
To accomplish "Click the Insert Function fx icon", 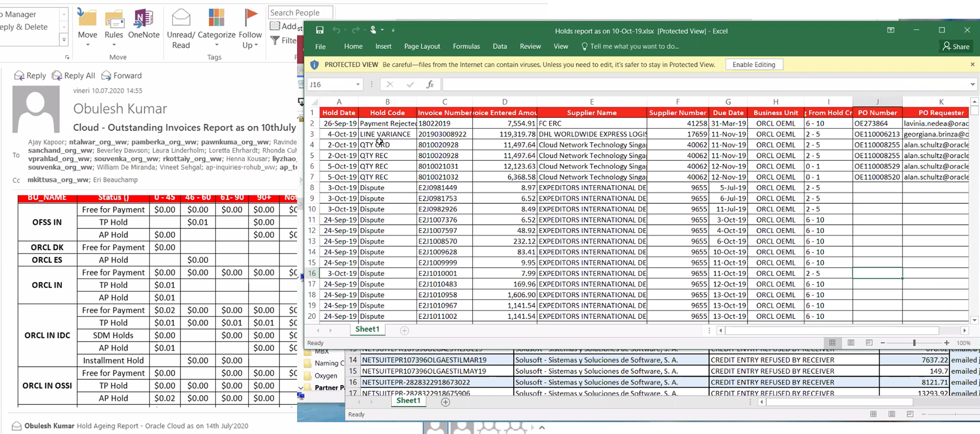I will coord(430,84).
